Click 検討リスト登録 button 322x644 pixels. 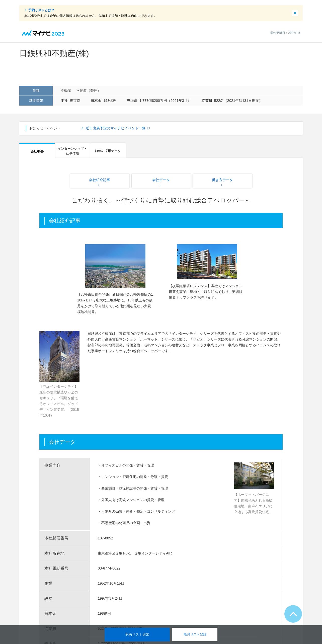195,634
